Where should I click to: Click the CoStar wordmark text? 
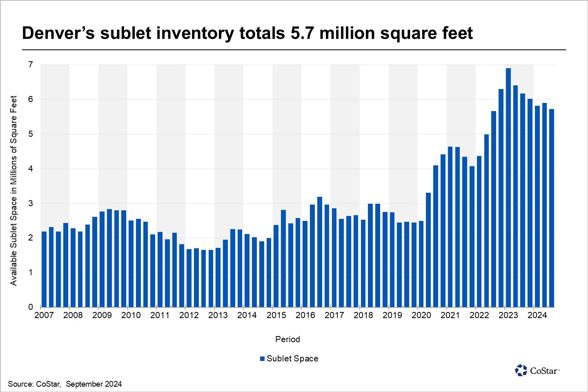(x=544, y=371)
